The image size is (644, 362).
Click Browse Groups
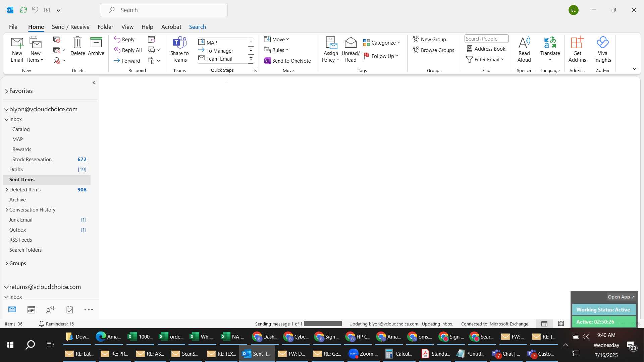433,50
